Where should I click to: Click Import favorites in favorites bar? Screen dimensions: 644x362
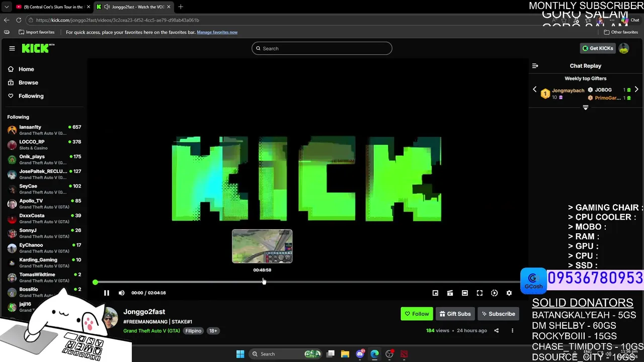(36, 32)
